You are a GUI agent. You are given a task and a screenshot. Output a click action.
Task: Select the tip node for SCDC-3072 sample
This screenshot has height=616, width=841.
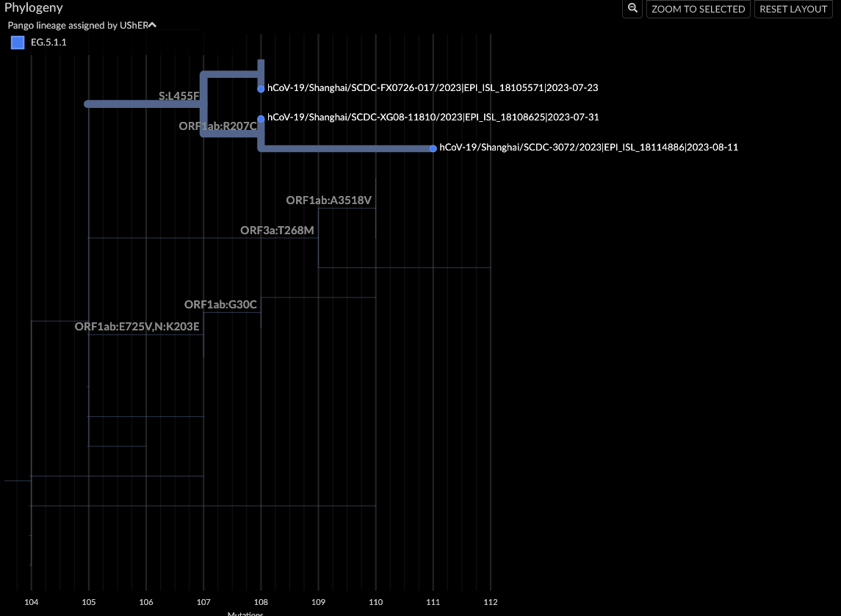point(433,148)
